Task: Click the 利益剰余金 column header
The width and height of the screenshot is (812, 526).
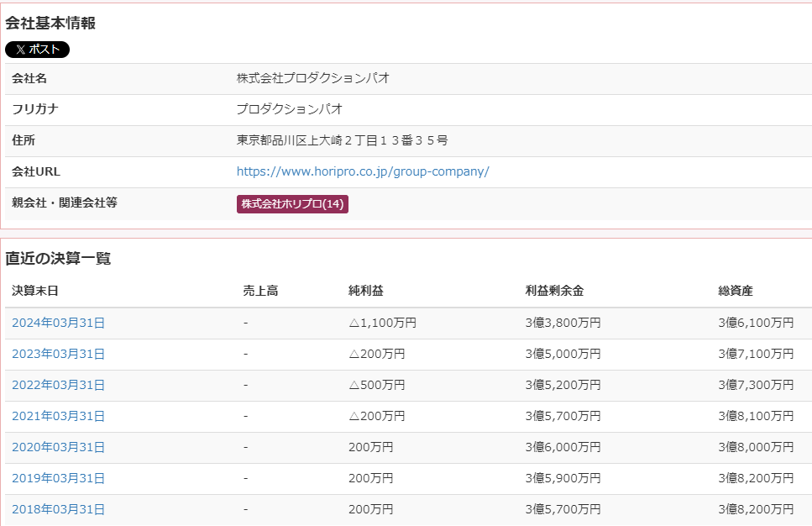Action: point(554,291)
